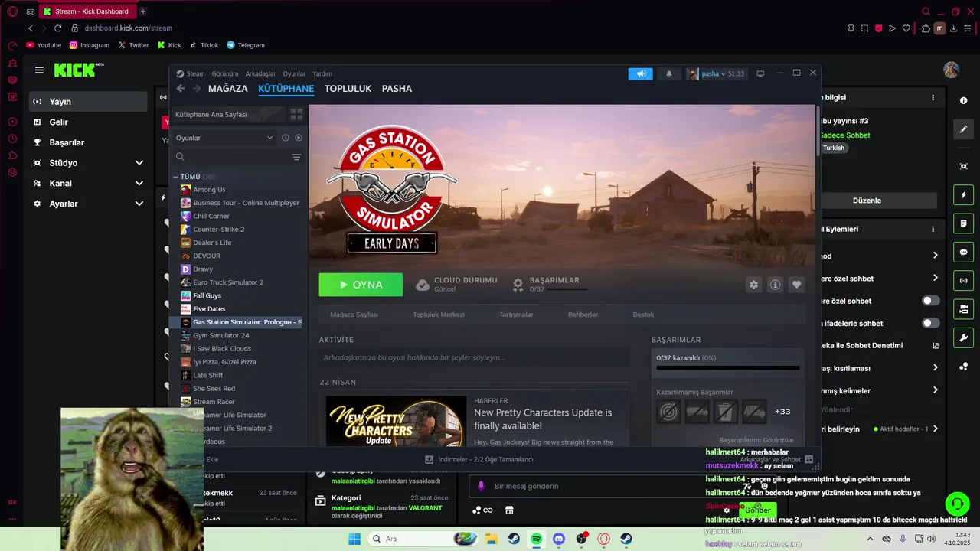Viewport: 980px width, 551px height.
Task: Switch Steam to Big Picture mode icon
Action: (760, 73)
